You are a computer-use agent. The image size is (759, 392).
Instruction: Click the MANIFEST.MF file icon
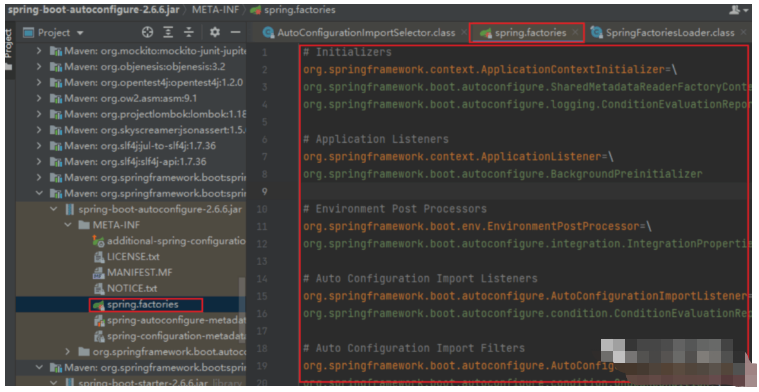[99, 272]
